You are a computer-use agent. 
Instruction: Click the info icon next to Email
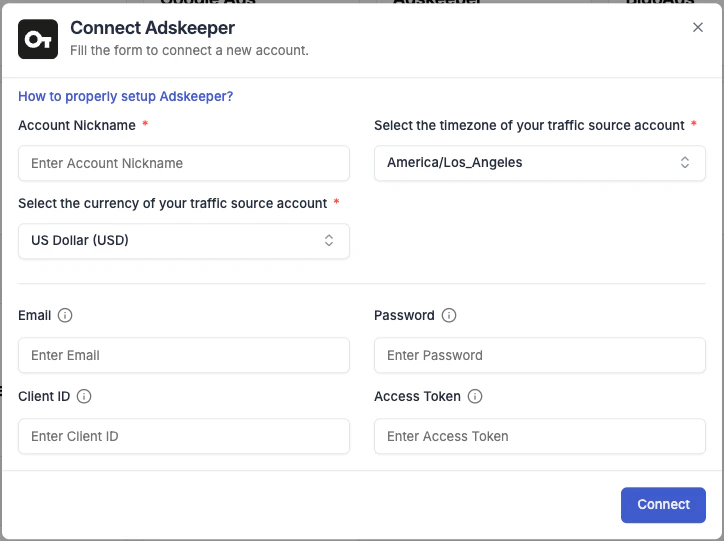pos(65,315)
